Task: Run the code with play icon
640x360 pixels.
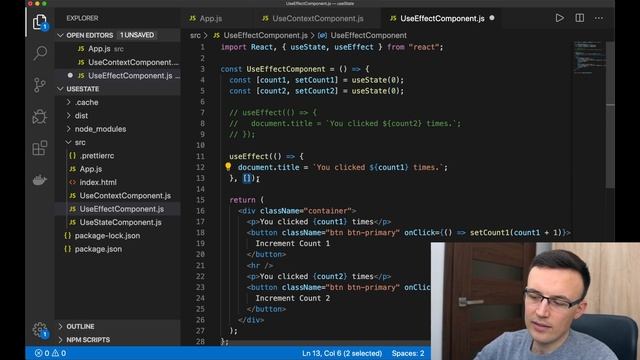Action: [x=560, y=18]
